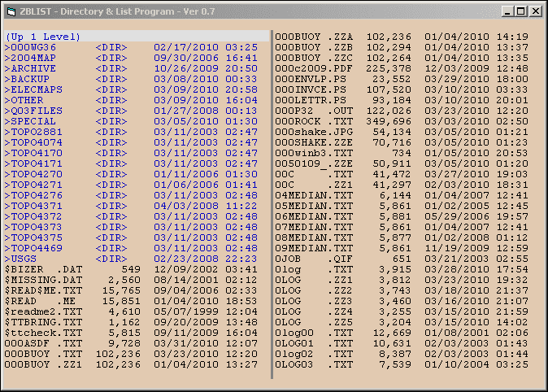Viewport: 548px width, 392px height.
Task: Select the 000ENVLP.PS file
Action: click(402, 79)
